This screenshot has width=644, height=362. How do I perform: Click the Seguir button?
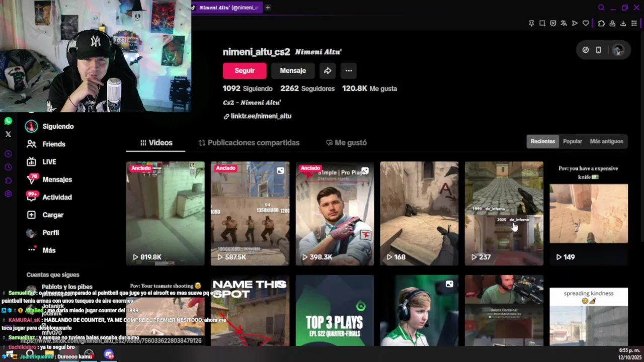tap(245, 71)
